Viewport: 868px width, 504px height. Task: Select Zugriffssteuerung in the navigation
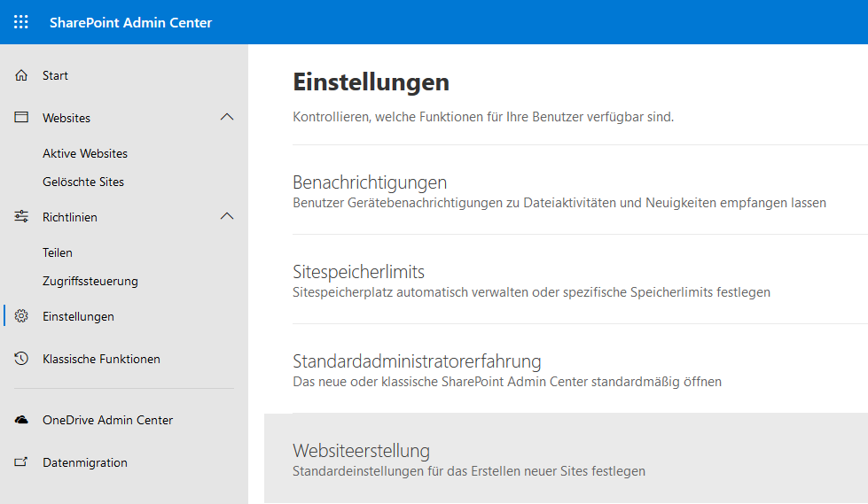click(90, 281)
